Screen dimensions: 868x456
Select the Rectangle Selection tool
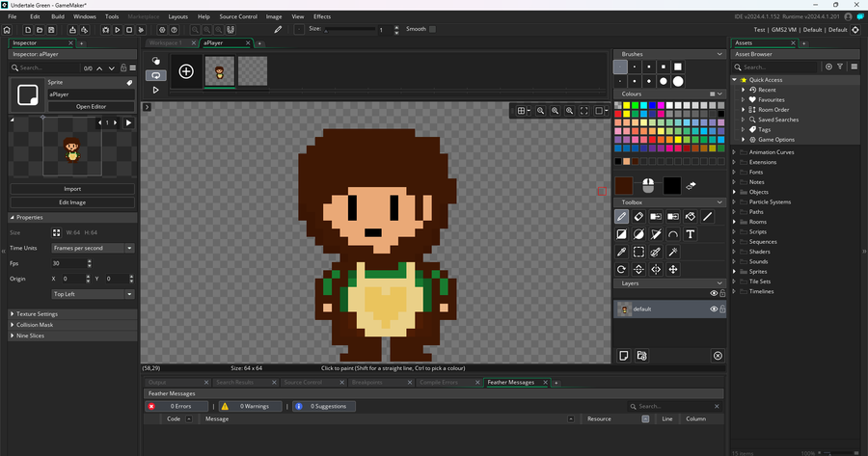638,252
